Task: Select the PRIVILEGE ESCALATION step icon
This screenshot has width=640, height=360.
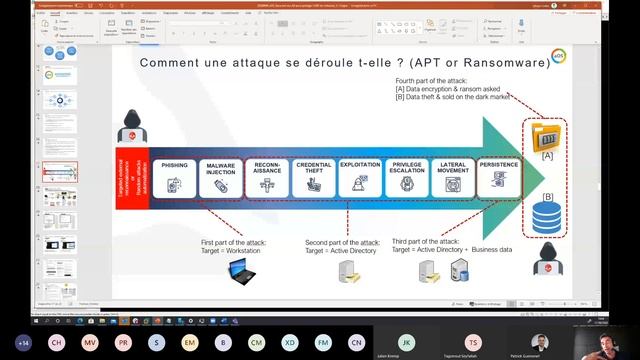Action: [x=407, y=184]
